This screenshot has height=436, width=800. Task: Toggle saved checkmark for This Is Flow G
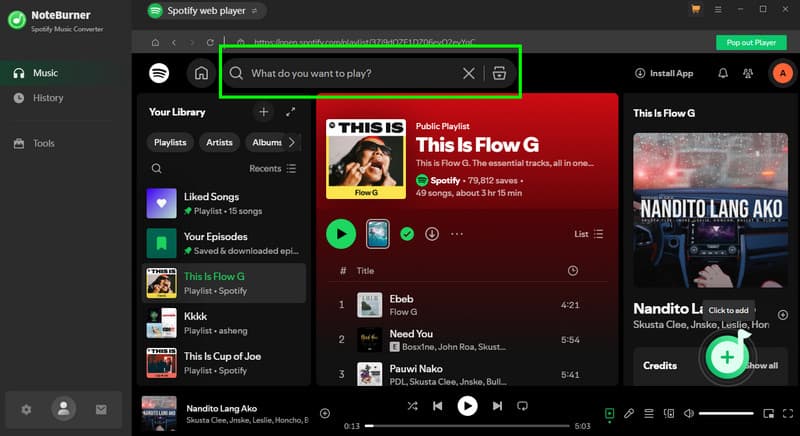coord(407,234)
